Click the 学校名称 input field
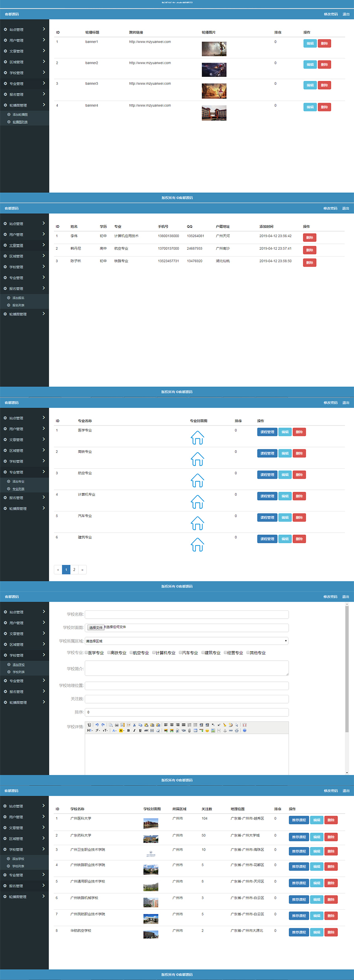Screen dimensions: 354x980 coord(186,614)
